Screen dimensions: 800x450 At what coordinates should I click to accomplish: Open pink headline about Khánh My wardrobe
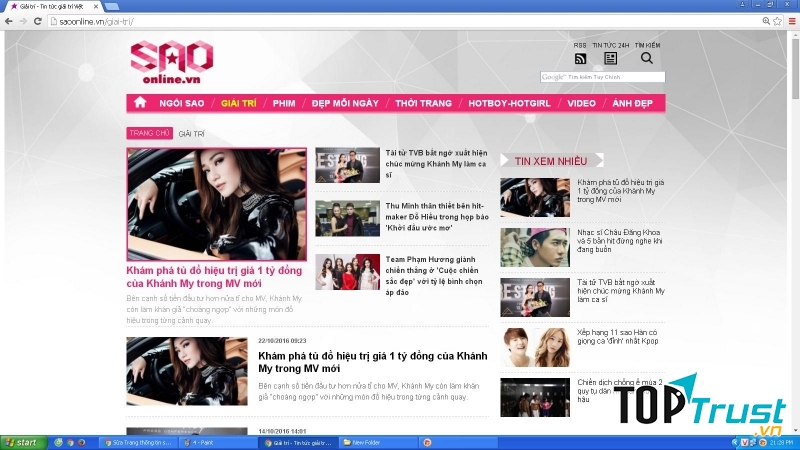214,277
